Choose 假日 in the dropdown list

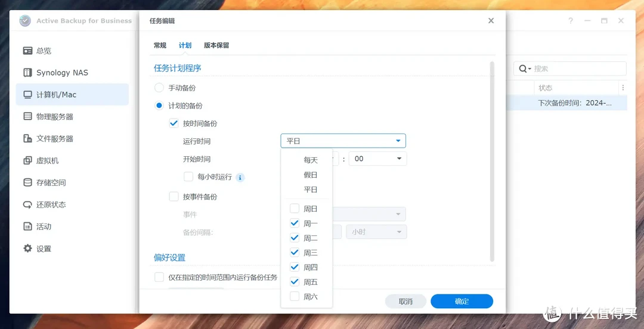click(x=311, y=175)
